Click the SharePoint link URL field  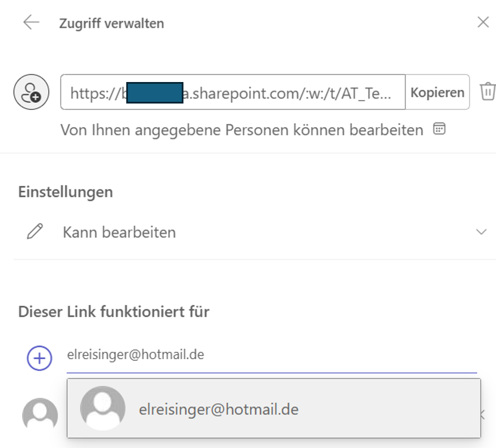(x=232, y=92)
